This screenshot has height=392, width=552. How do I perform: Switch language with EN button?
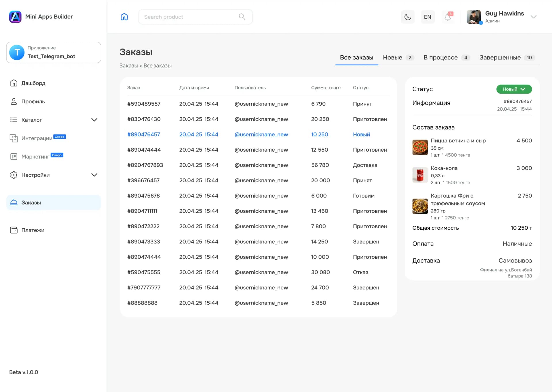428,17
